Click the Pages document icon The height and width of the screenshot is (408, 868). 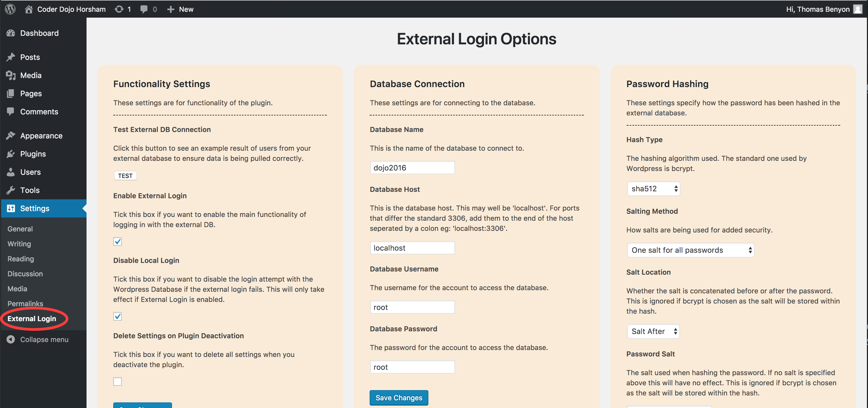pos(11,94)
